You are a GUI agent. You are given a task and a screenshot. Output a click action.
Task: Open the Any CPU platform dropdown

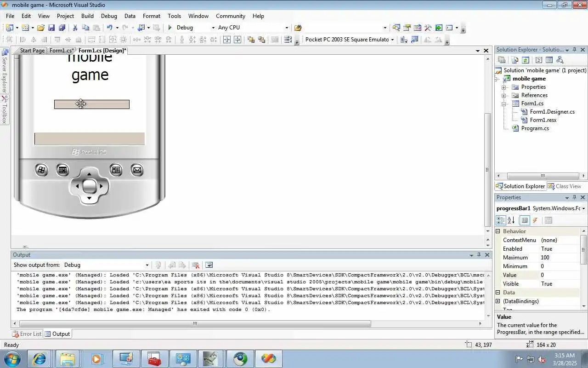tap(287, 28)
